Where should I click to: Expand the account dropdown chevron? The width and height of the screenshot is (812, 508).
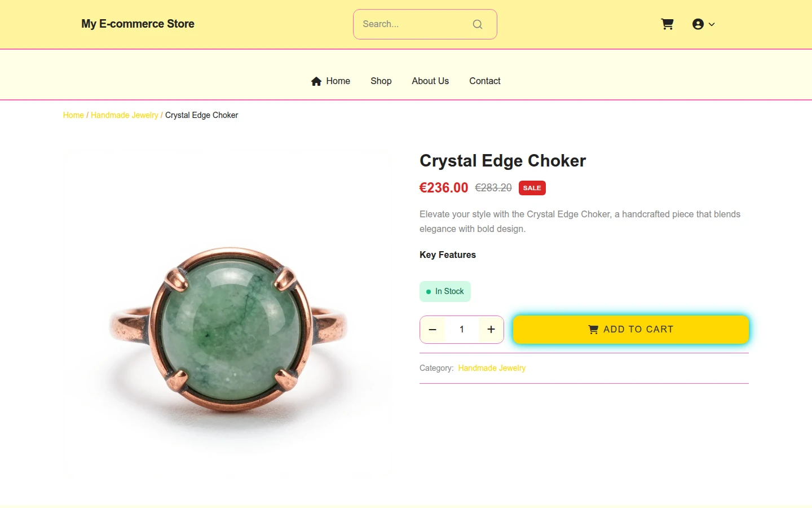pos(712,24)
